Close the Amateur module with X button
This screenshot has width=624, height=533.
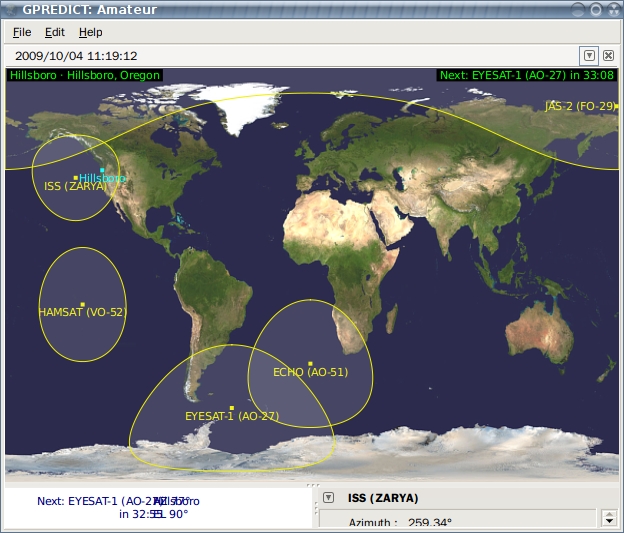pyautogui.click(x=608, y=56)
